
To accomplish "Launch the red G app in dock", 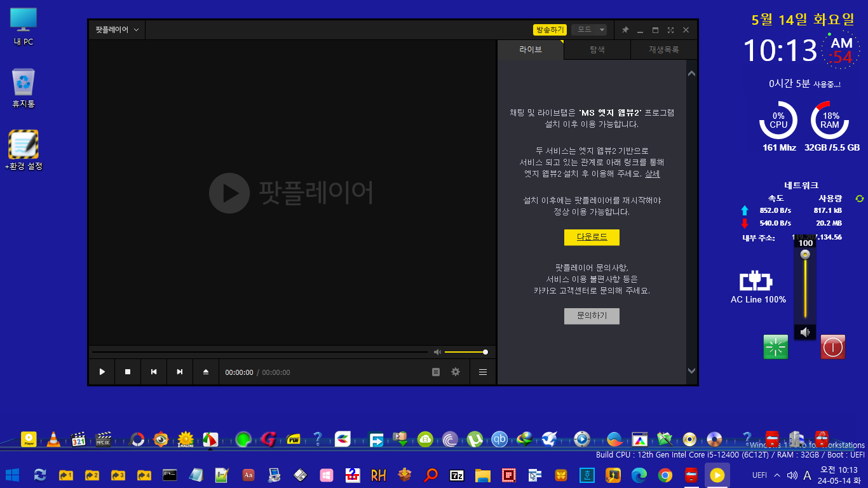I will [x=268, y=439].
